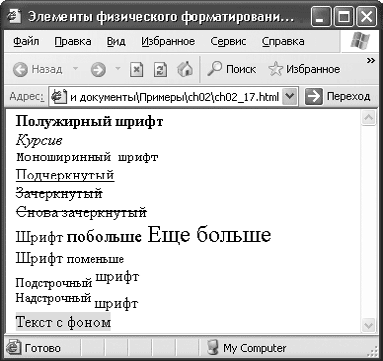The image size is (383, 361).
Task: Expand the Back button history dropdown arrow
Action: pos(75,69)
